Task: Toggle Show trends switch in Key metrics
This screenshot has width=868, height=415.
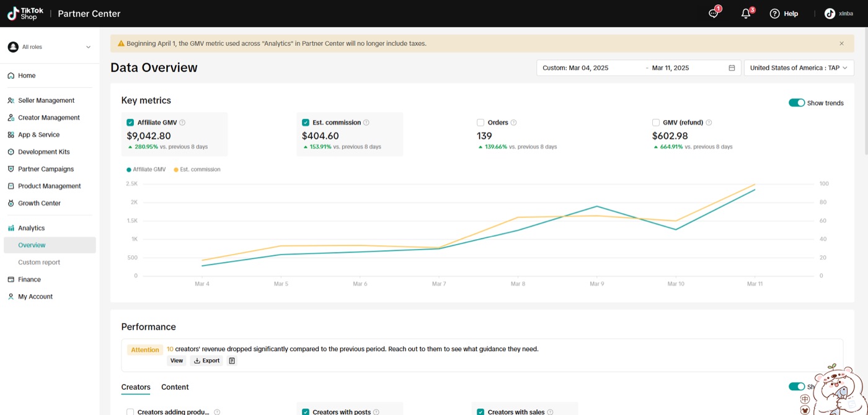Action: coord(797,103)
